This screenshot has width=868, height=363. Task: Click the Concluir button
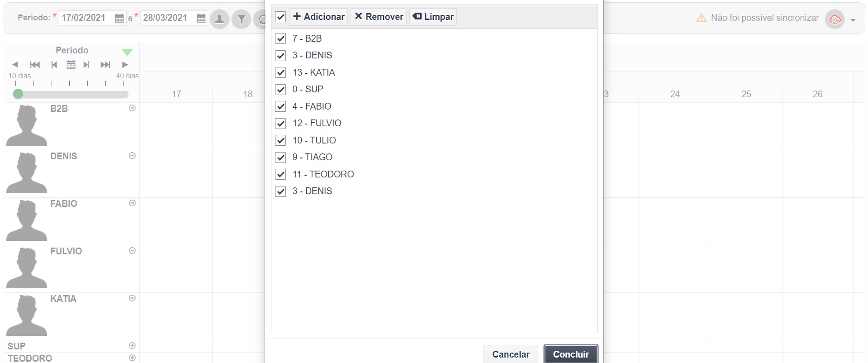pos(571,354)
